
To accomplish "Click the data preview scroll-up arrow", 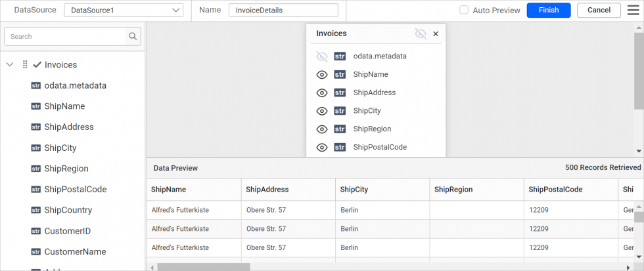I will tap(639, 206).
